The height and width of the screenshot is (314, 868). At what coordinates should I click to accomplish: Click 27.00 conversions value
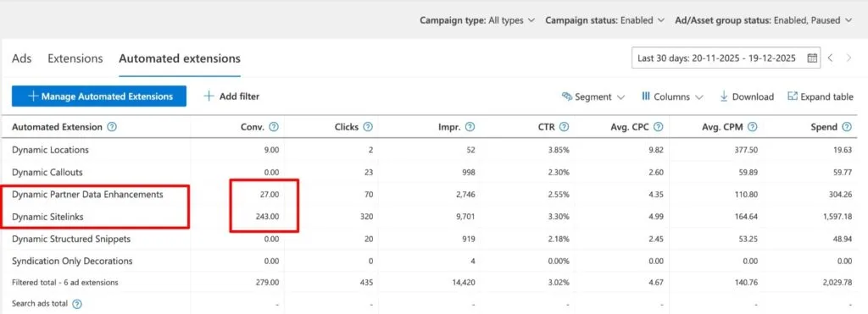[270, 195]
